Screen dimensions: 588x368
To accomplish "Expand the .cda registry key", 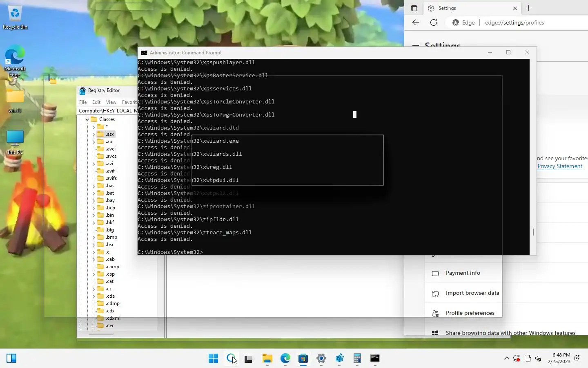I will pos(94,296).
